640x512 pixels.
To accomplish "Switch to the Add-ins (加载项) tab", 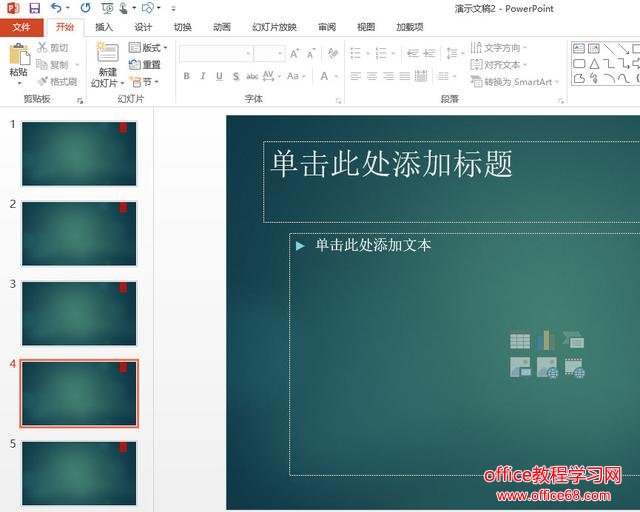I will click(410, 27).
